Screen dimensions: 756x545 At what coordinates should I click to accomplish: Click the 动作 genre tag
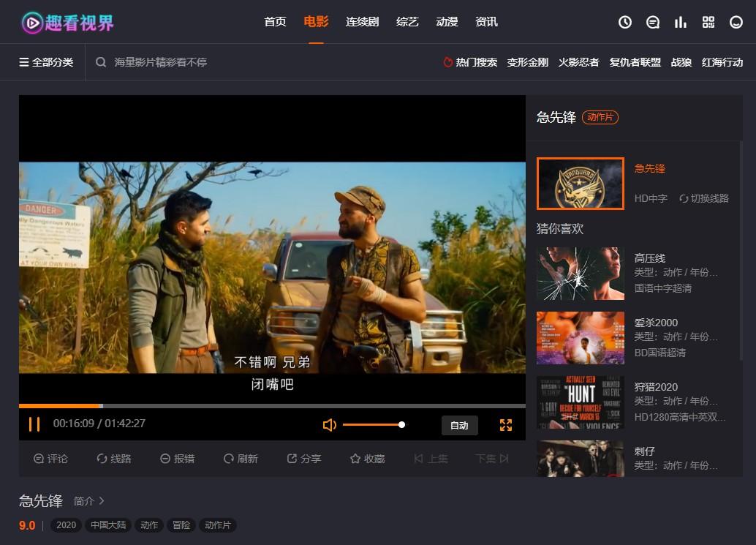click(x=149, y=525)
